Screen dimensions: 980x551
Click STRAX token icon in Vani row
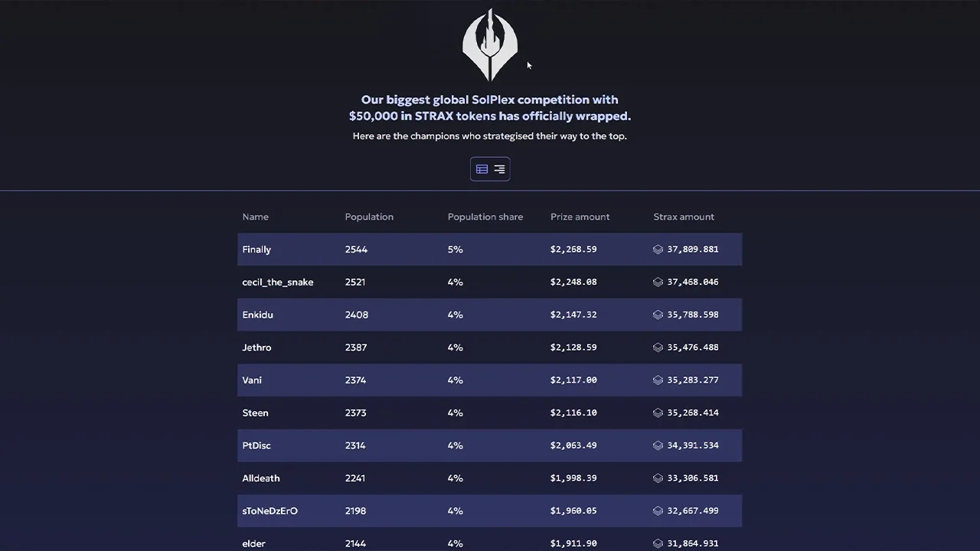click(658, 380)
